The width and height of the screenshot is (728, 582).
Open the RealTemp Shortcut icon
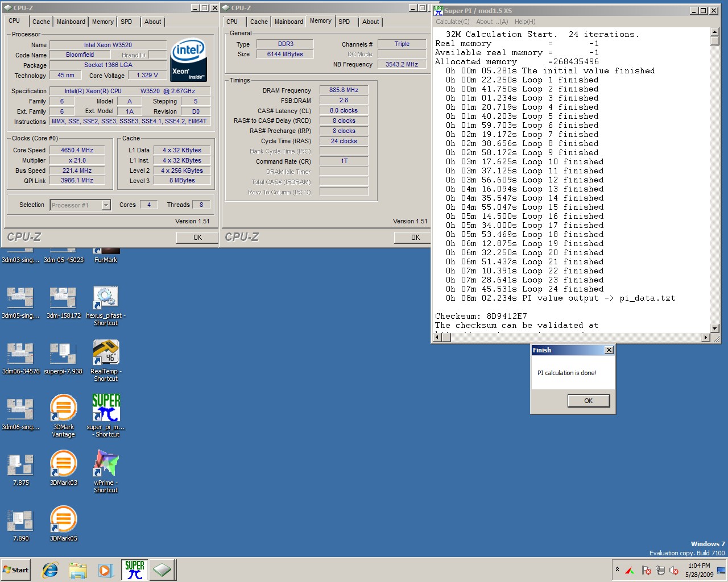(x=106, y=361)
